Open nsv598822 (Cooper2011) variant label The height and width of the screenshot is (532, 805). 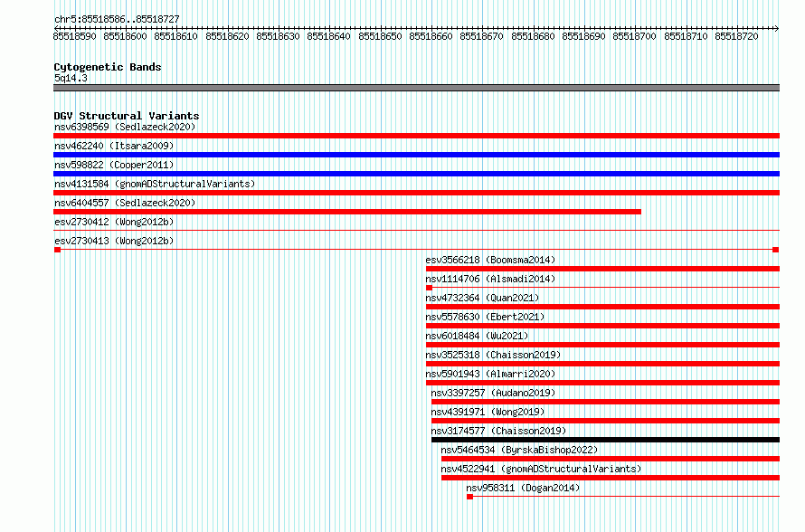(114, 165)
